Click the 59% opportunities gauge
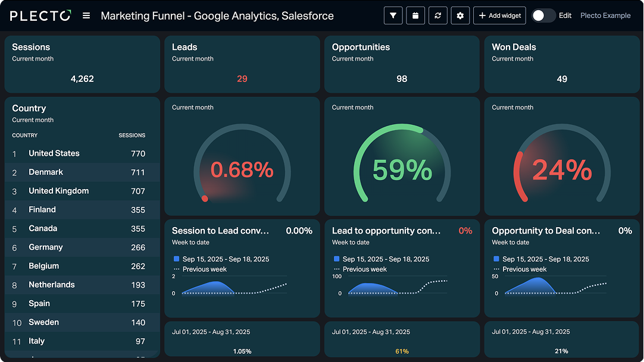The width and height of the screenshot is (644, 362). [x=402, y=169]
